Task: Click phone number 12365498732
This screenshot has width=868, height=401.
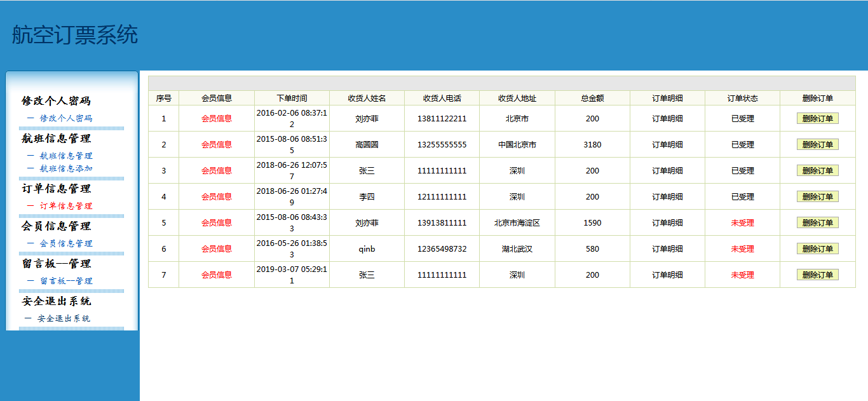Action: pyautogui.click(x=442, y=249)
